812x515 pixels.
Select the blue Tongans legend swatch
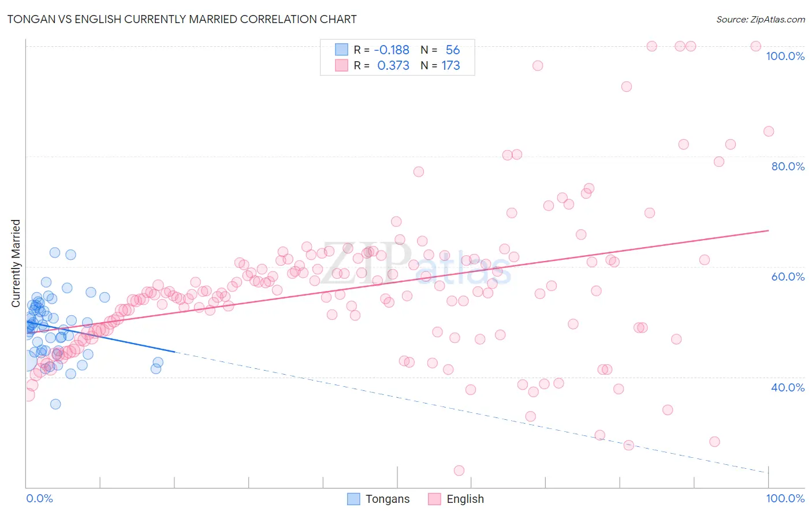[x=353, y=499]
